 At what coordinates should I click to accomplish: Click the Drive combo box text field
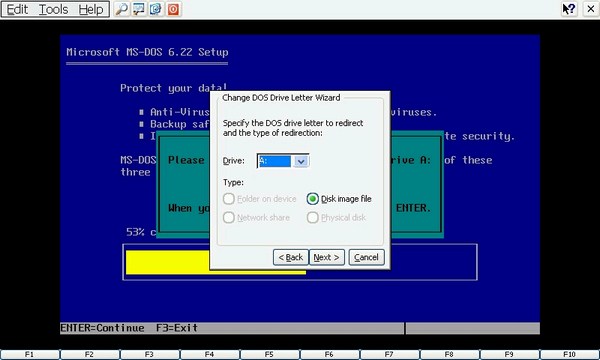(x=275, y=161)
